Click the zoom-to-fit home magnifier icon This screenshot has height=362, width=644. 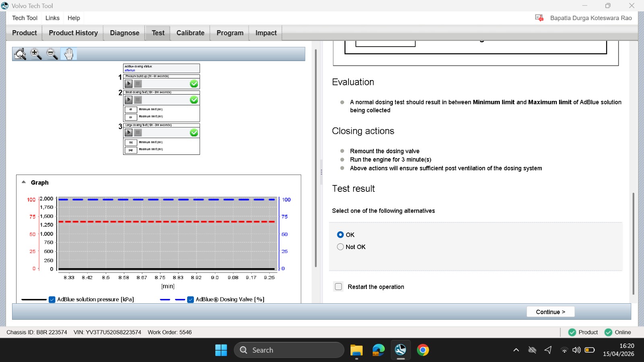[x=20, y=54]
